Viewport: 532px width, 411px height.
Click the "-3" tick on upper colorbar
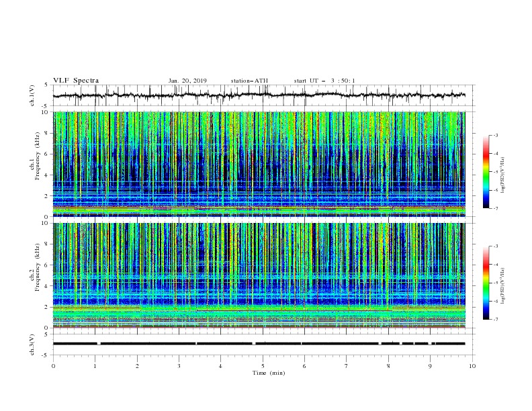(495, 135)
